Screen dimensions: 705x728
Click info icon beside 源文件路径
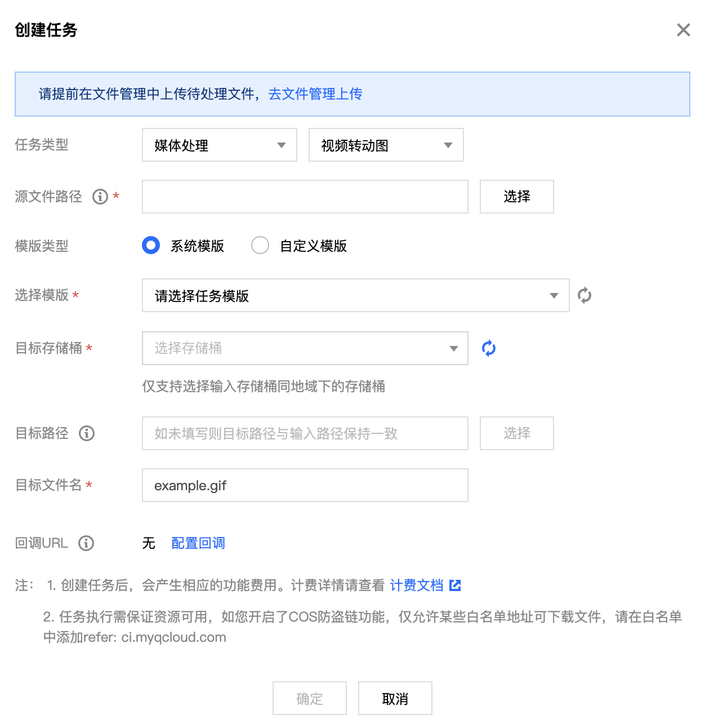pyautogui.click(x=100, y=197)
